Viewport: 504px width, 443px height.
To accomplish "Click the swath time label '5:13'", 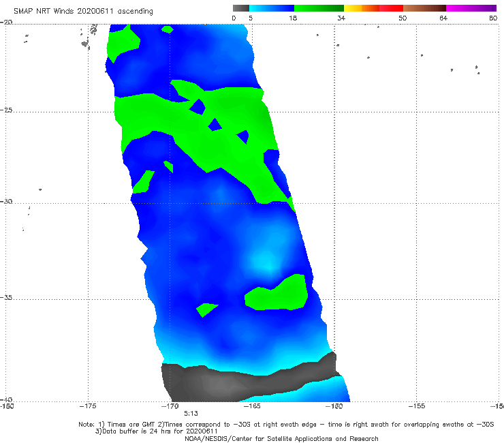I will point(191,414).
